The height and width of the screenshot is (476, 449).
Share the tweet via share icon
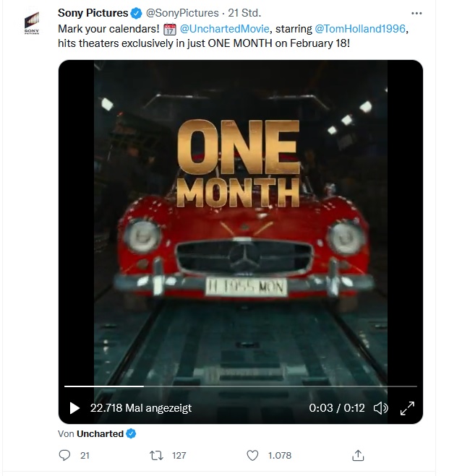coord(357,455)
